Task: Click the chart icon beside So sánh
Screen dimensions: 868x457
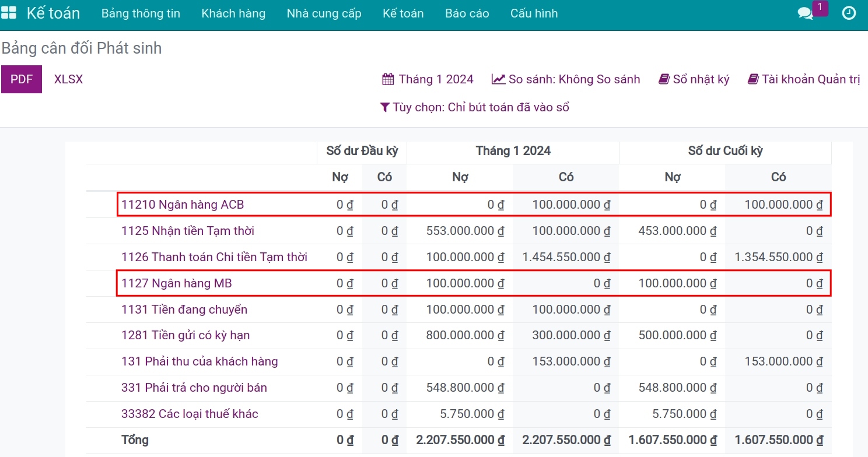Action: 498,79
